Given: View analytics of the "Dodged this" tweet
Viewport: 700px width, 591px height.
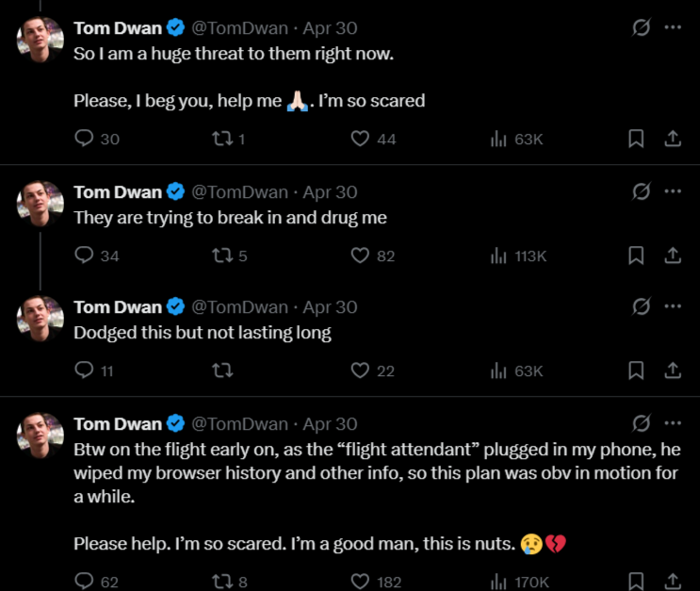Looking at the screenshot, I should [499, 370].
